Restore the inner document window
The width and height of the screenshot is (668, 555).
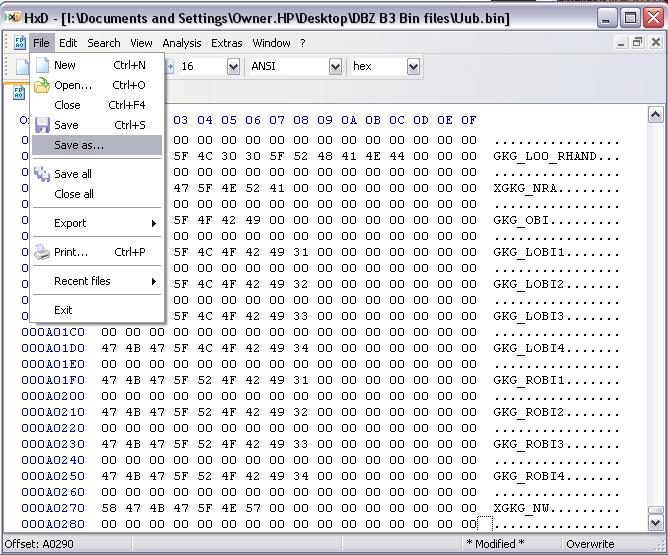tap(638, 43)
